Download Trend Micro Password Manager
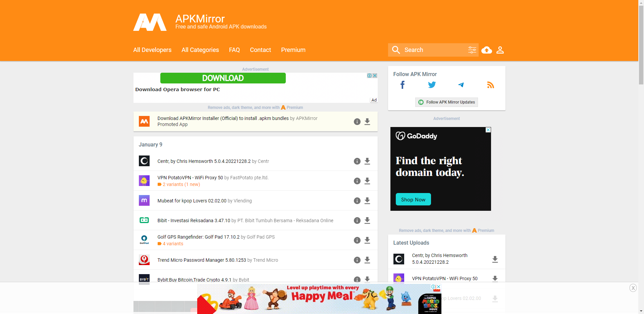The width and height of the screenshot is (644, 314). click(x=367, y=260)
